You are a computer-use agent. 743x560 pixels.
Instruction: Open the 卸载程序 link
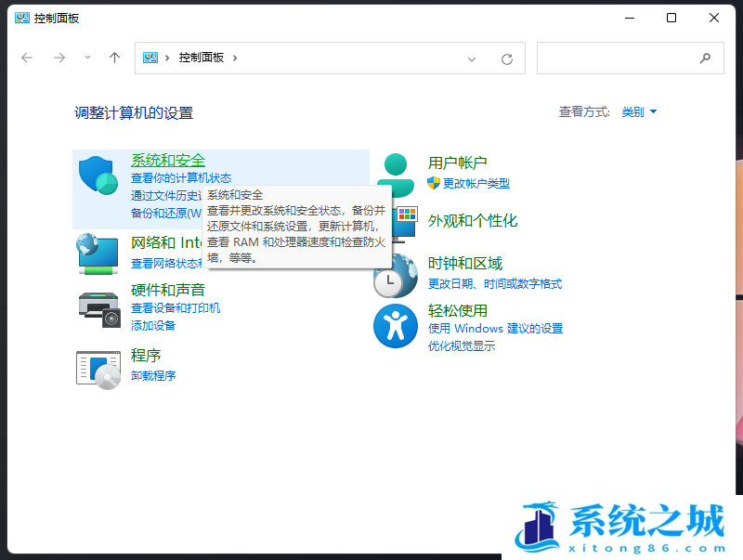(x=153, y=376)
